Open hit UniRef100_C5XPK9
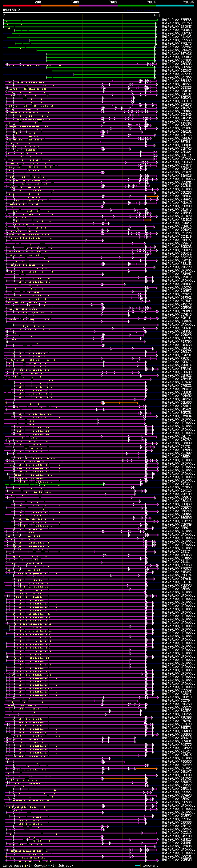The image size is (197, 868). pyautogui.click(x=177, y=115)
